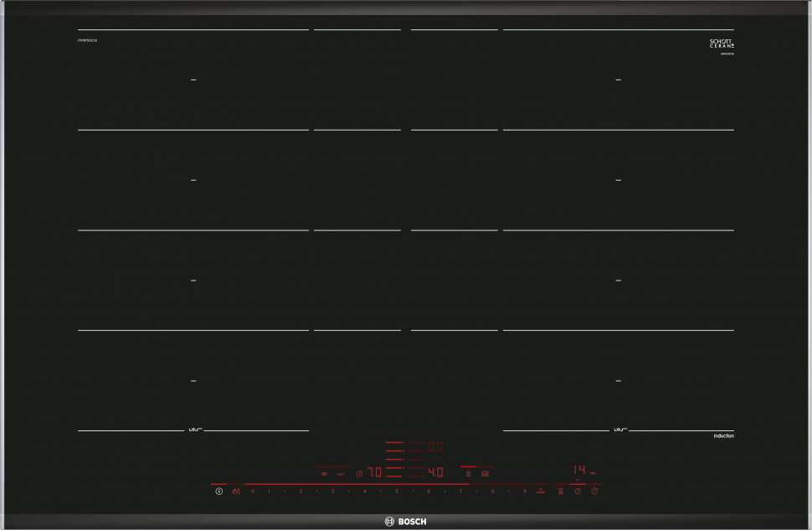
Task: Select power level 0 on the slider
Action: tap(252, 491)
